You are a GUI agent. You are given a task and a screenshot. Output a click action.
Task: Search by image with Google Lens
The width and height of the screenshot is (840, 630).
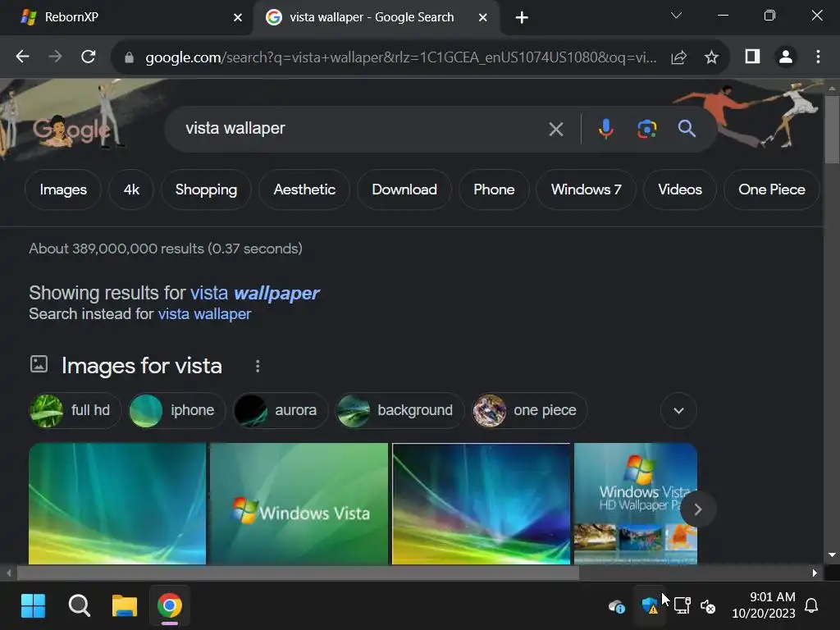click(x=647, y=129)
